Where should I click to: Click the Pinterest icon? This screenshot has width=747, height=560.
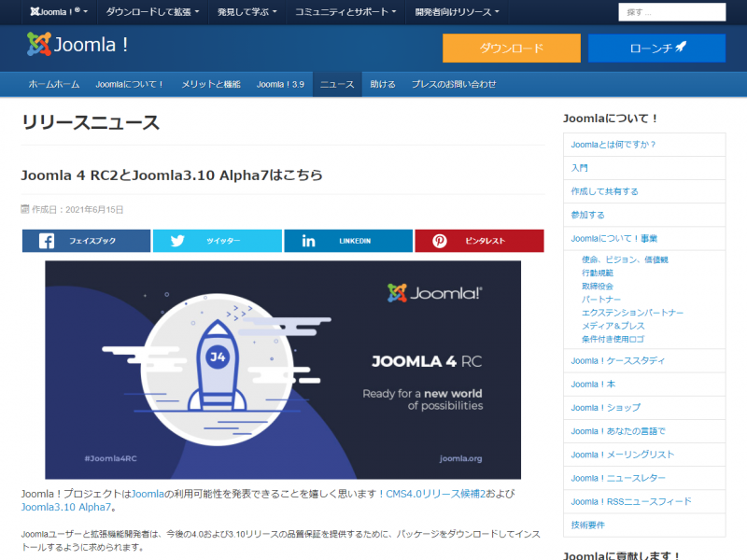click(x=439, y=241)
